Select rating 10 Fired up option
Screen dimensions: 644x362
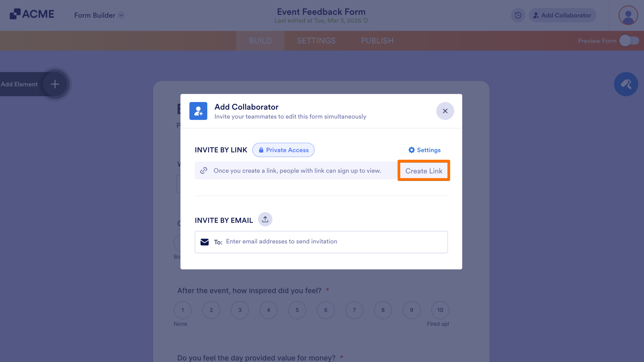440,310
